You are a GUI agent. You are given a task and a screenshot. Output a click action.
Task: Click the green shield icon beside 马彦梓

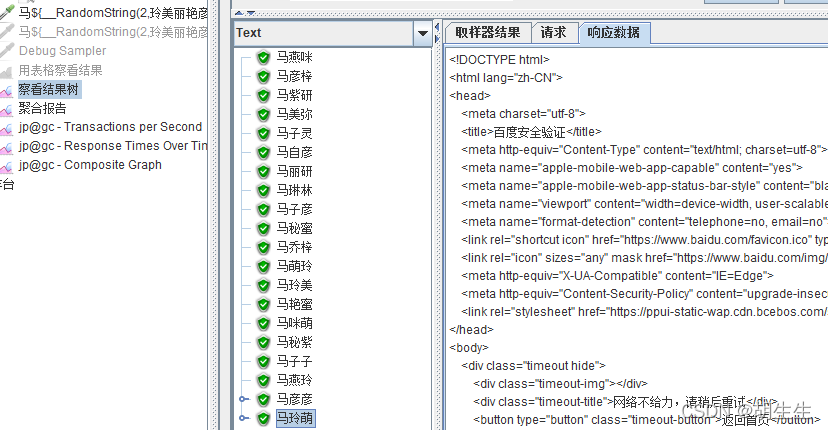(x=264, y=76)
